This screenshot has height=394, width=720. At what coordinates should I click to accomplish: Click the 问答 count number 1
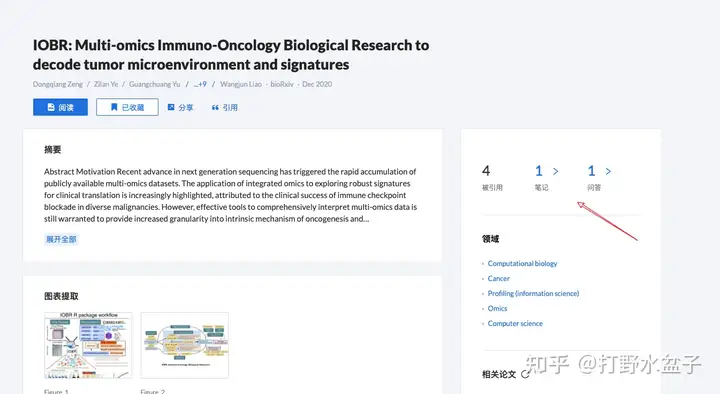click(591, 171)
